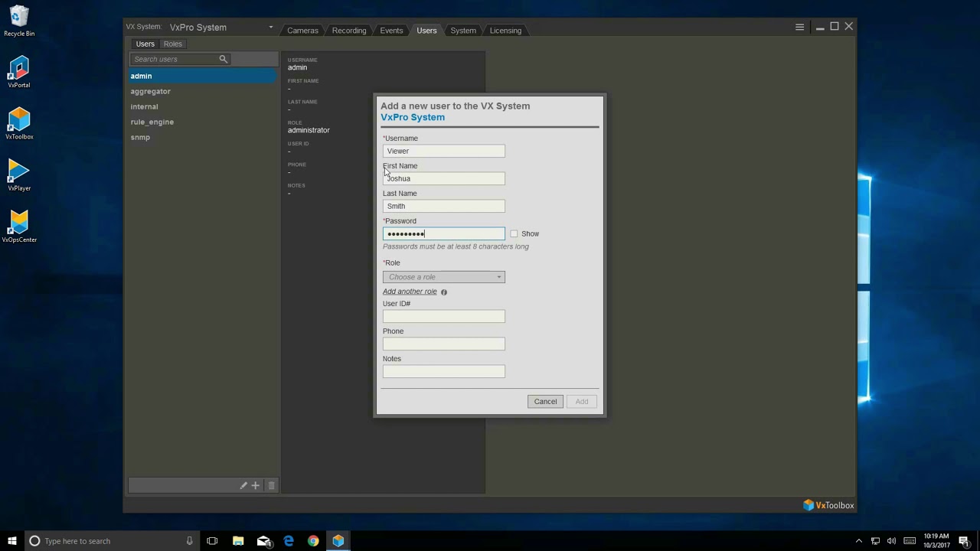Open the Action Center notifications icon

tap(964, 541)
